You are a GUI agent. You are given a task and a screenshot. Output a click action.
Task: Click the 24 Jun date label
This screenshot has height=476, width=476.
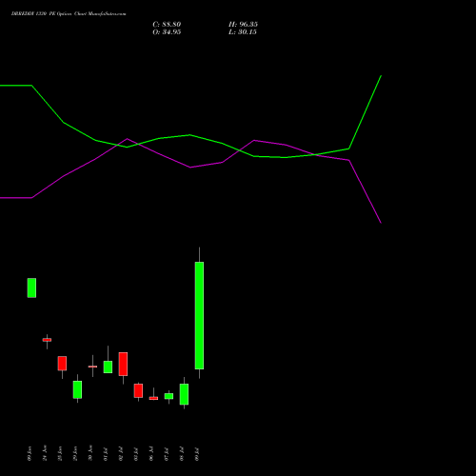click(45, 453)
